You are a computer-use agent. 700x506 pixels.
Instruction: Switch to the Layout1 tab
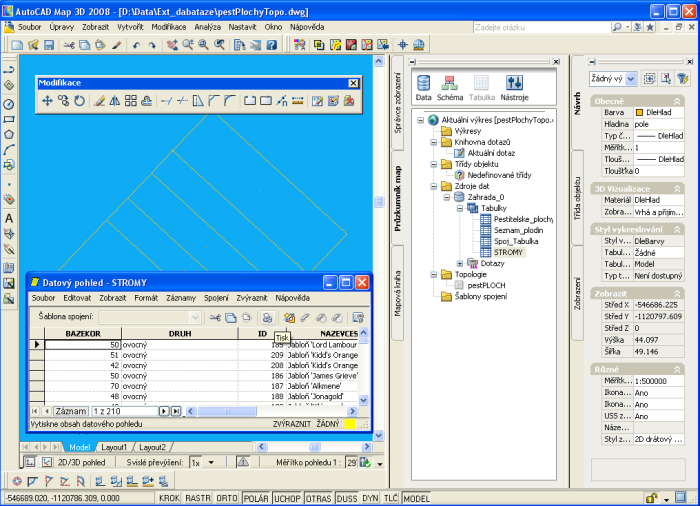click(114, 447)
